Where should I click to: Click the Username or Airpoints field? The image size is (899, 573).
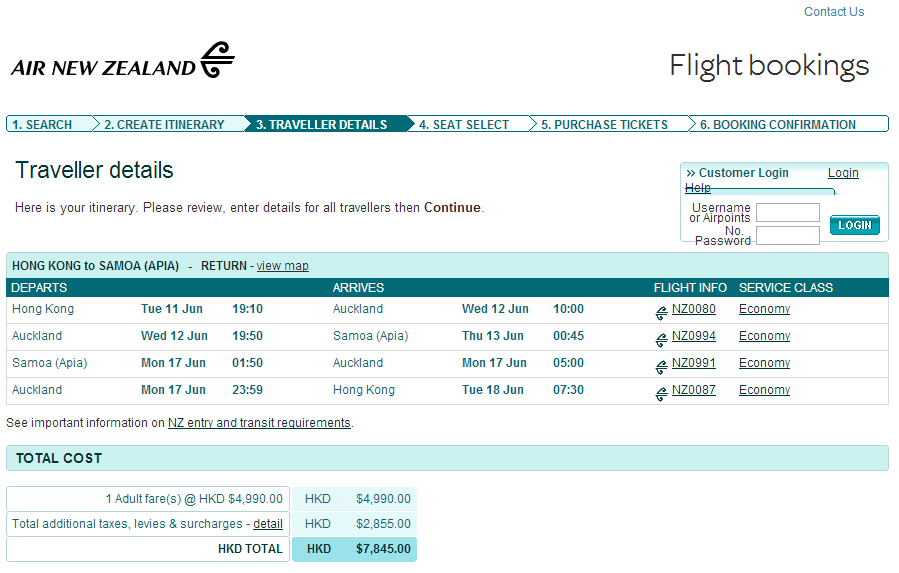(787, 213)
